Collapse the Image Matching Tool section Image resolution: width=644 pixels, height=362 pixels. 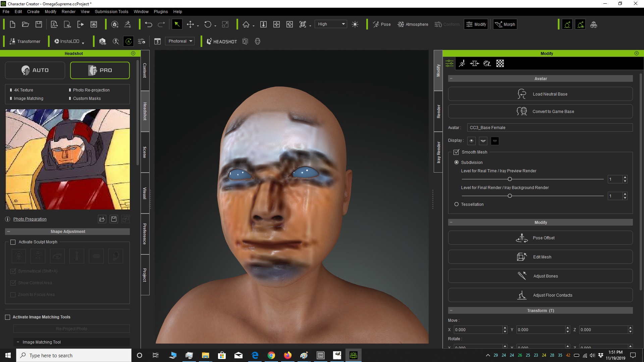(x=18, y=342)
